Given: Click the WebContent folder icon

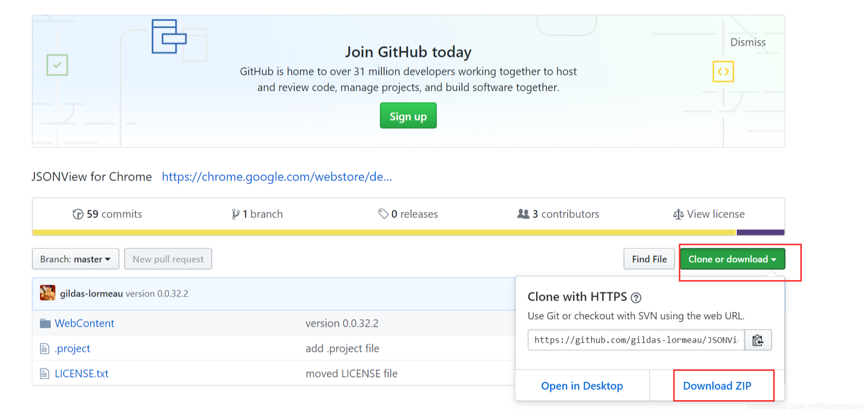Looking at the screenshot, I should 45,323.
